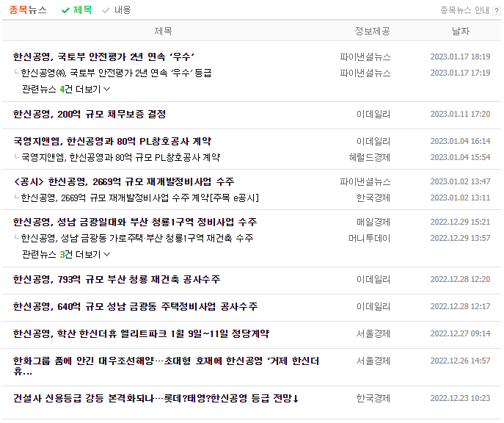
Task: Open sub-article 한신공영㈜, 국토부 안전평가 '우수' 등급
Action: tap(116, 73)
